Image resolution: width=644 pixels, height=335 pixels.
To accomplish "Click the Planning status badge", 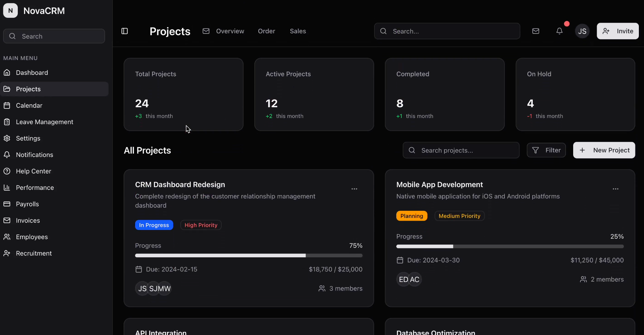I will pos(412,216).
